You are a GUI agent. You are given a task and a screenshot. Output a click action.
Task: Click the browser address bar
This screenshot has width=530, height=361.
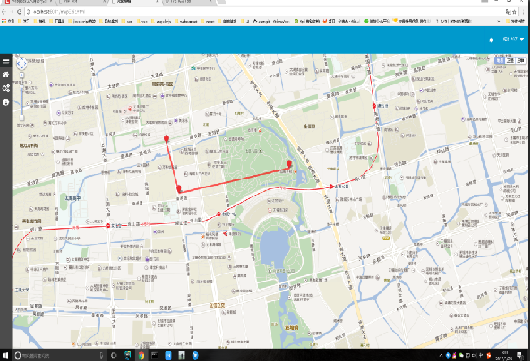click(264, 12)
